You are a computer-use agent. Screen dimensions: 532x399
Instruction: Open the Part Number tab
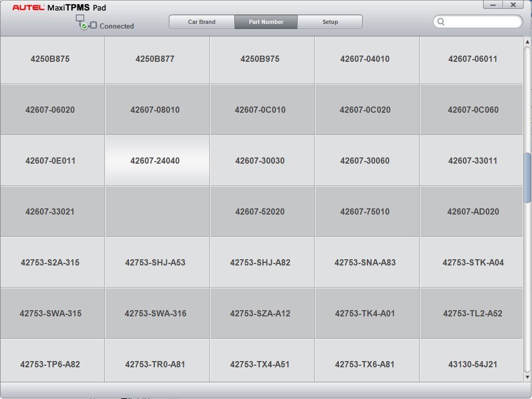pos(266,22)
